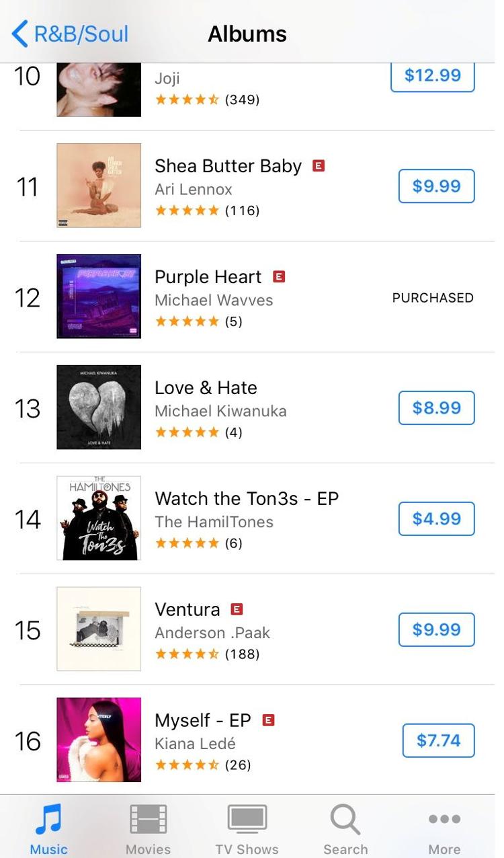
Task: Tap the star rating for Shea Butter Baby
Action: point(187,210)
